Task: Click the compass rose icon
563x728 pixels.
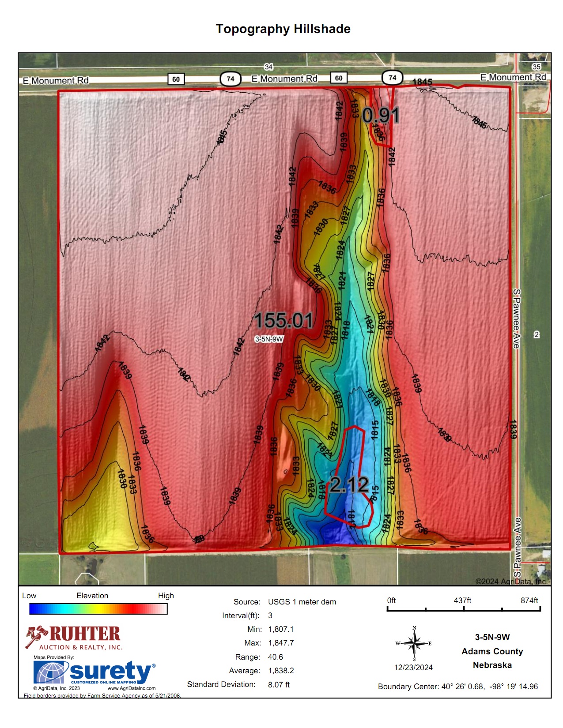Action: (414, 644)
